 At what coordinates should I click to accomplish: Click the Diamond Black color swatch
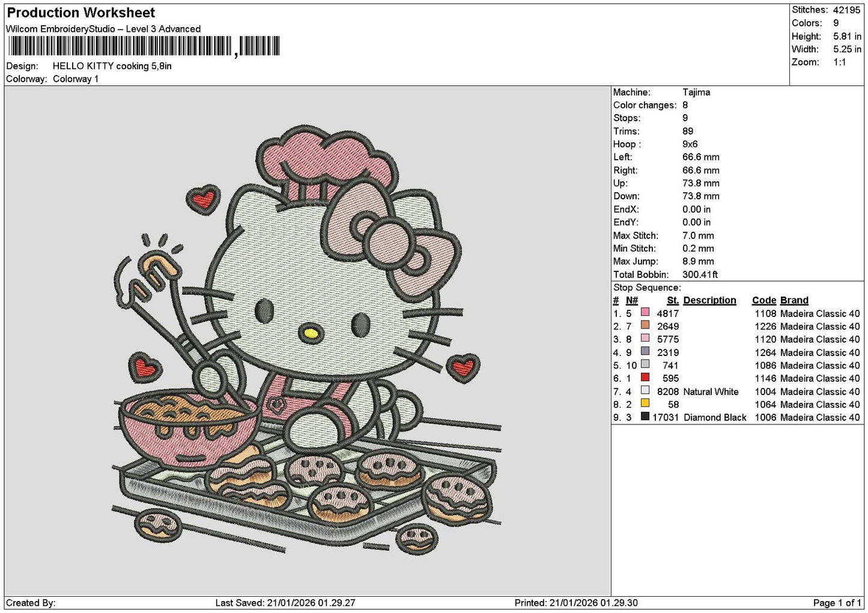coord(645,417)
